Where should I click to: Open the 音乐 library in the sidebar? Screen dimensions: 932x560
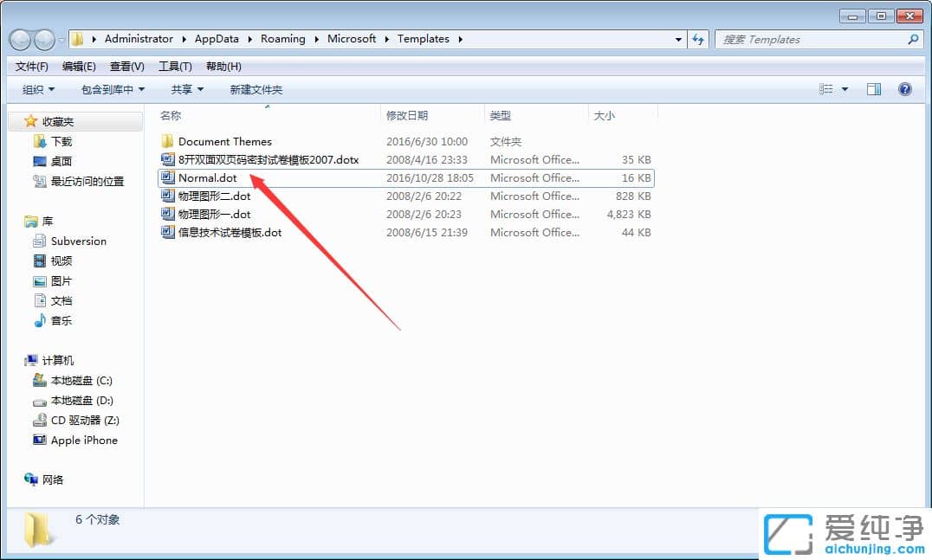58,320
